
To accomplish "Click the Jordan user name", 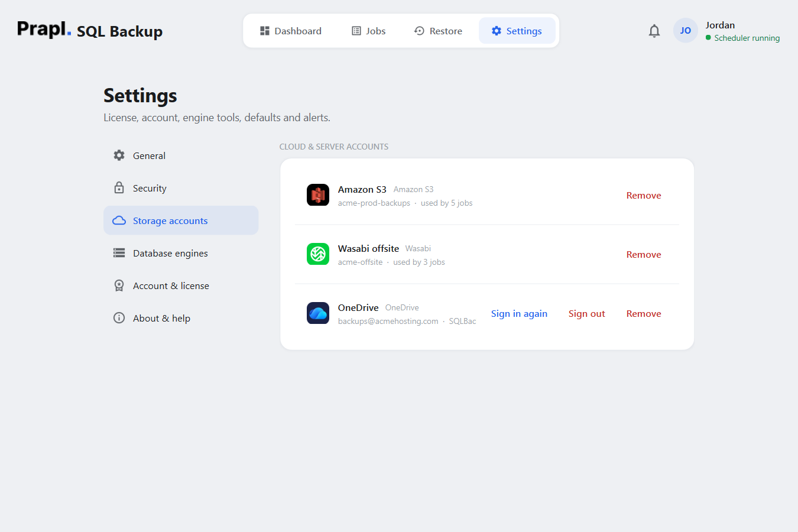I will point(720,25).
